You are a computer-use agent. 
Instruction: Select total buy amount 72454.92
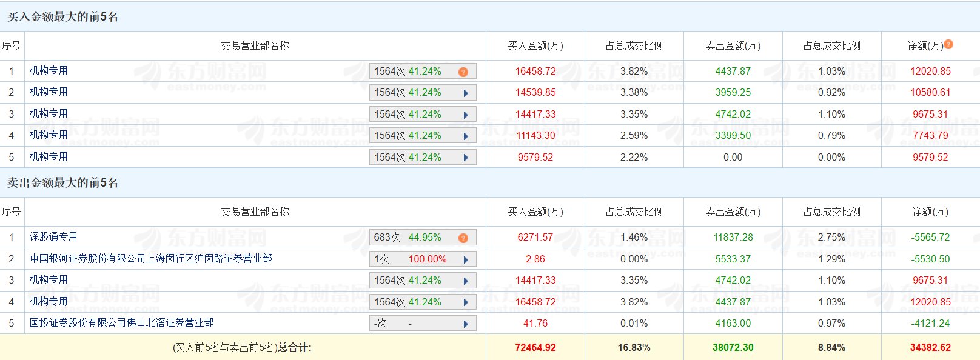(535, 348)
